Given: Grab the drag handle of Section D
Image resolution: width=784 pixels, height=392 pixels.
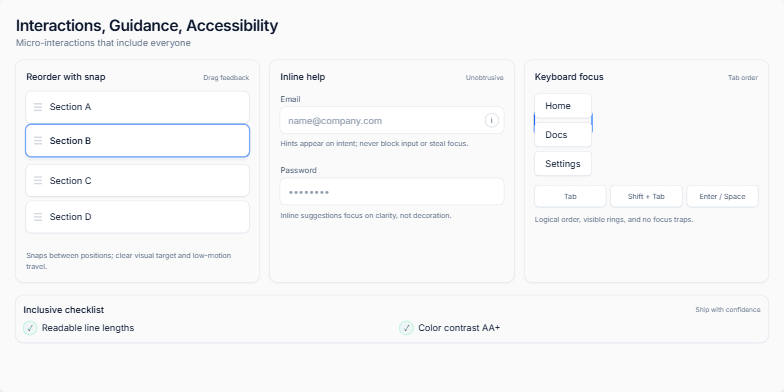Looking at the screenshot, I should [38, 217].
